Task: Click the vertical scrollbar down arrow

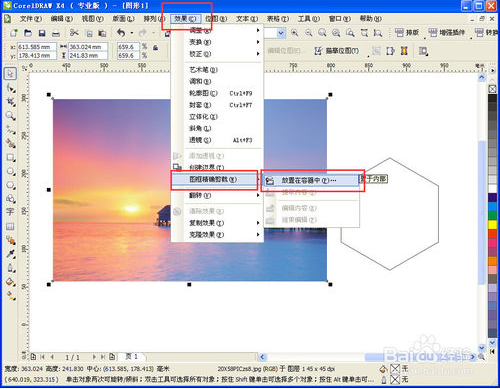Action: pyautogui.click(x=482, y=348)
